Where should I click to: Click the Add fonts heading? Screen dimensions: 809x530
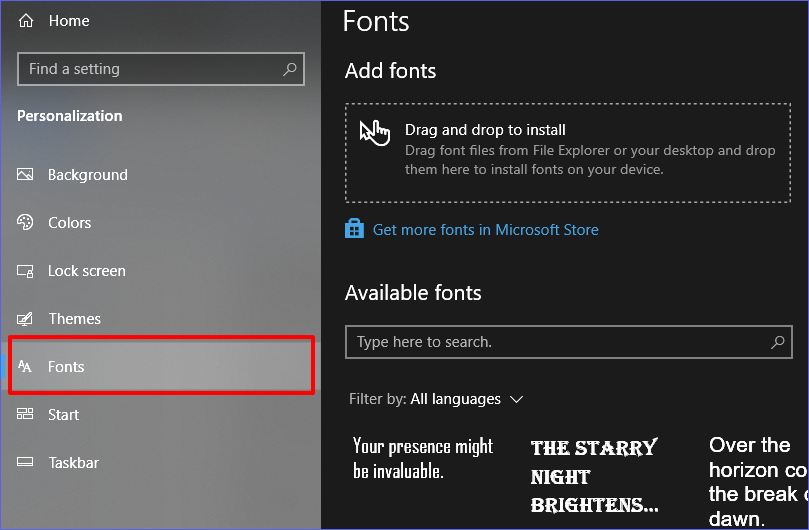point(390,71)
